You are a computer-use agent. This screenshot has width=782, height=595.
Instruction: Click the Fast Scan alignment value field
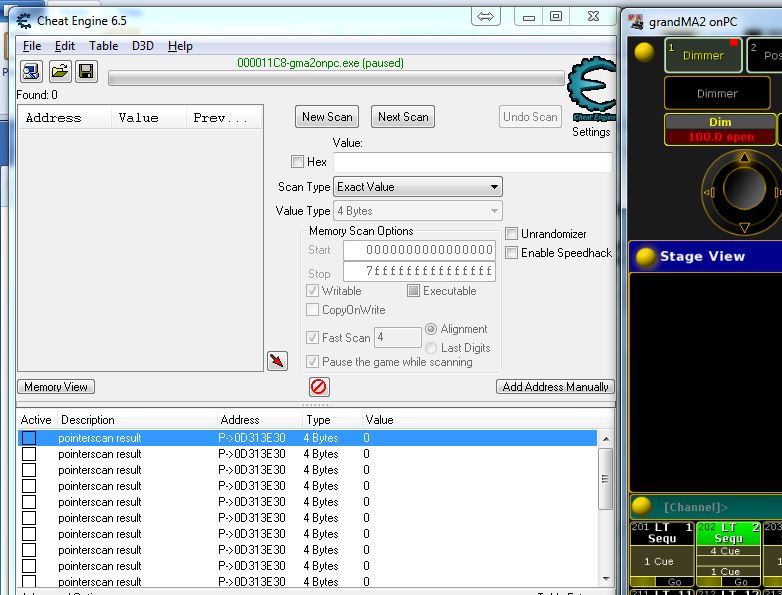(x=398, y=337)
